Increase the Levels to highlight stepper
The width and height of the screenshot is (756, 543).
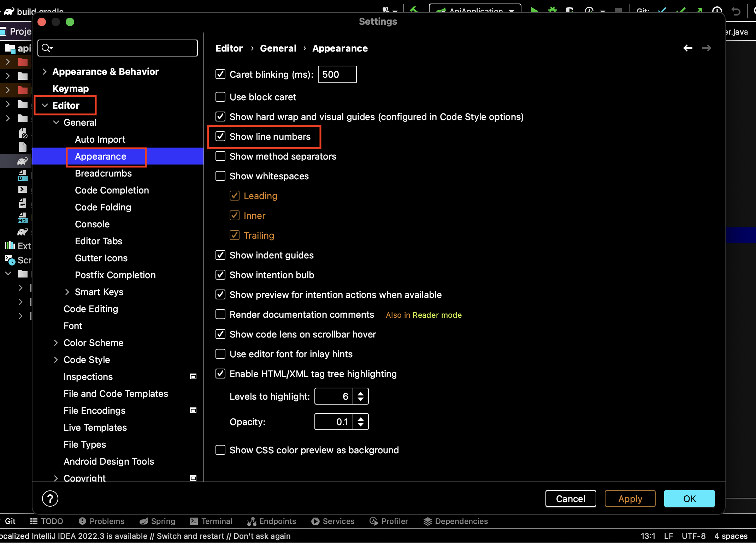pyautogui.click(x=361, y=393)
